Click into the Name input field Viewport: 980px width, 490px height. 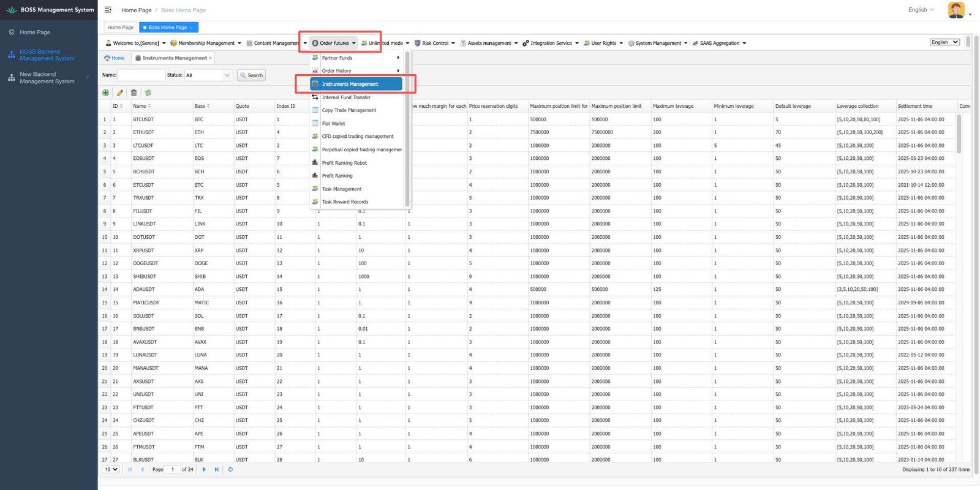pos(141,75)
